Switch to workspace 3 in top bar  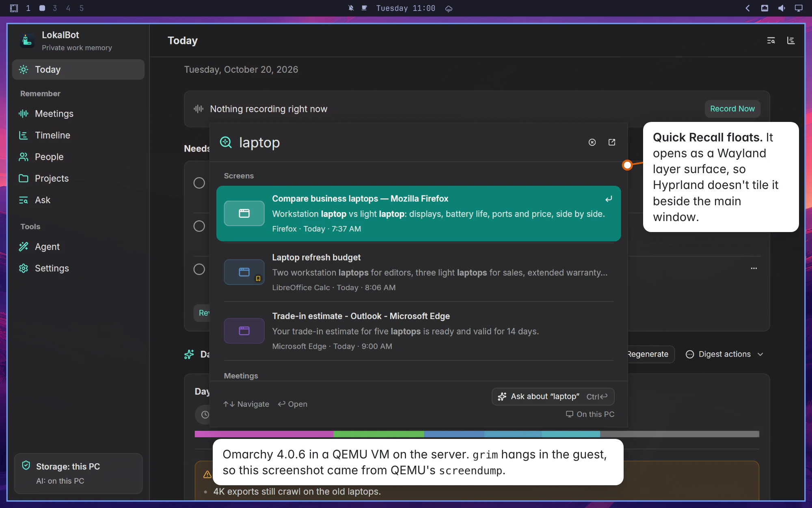55,8
